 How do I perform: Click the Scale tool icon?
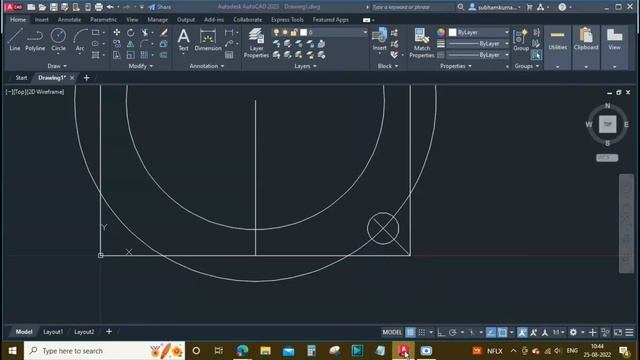pos(131,55)
